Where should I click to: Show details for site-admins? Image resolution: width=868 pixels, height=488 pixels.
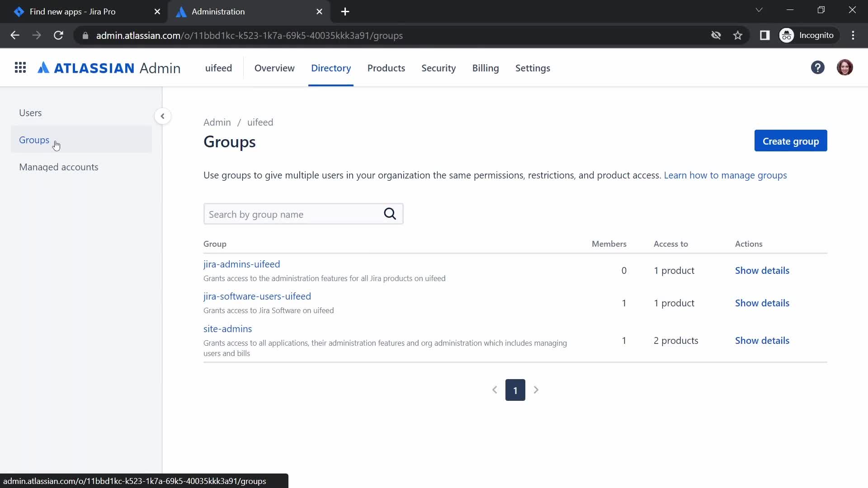[x=762, y=341]
